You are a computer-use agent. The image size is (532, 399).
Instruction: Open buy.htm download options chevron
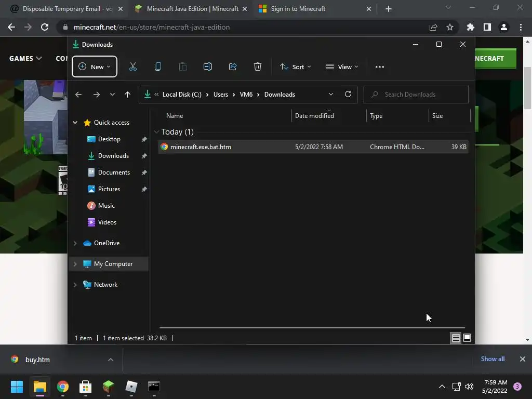110,360
